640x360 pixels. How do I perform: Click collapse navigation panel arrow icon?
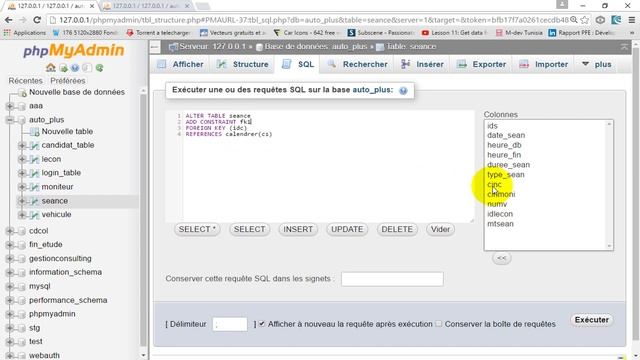[x=155, y=47]
